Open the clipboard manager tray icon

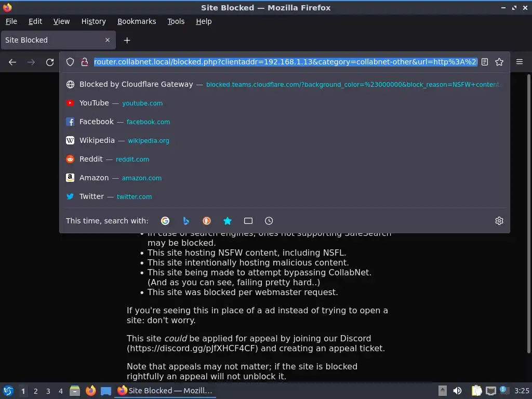[476, 391]
